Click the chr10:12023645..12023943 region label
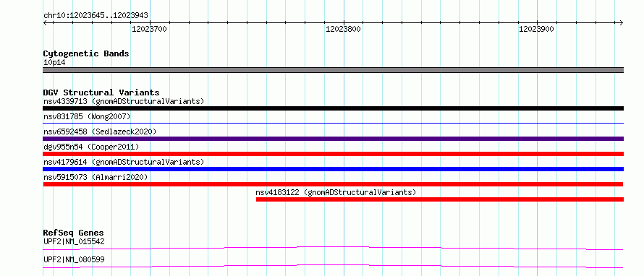644x276 pixels. (96, 16)
